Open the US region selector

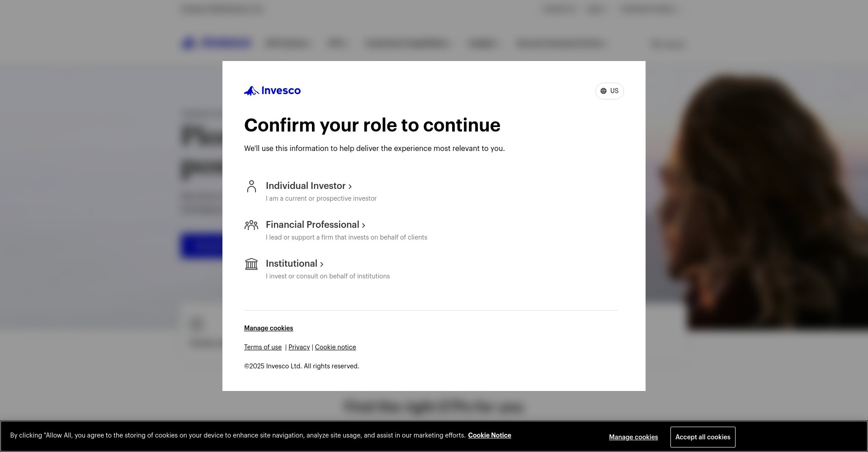(x=609, y=91)
